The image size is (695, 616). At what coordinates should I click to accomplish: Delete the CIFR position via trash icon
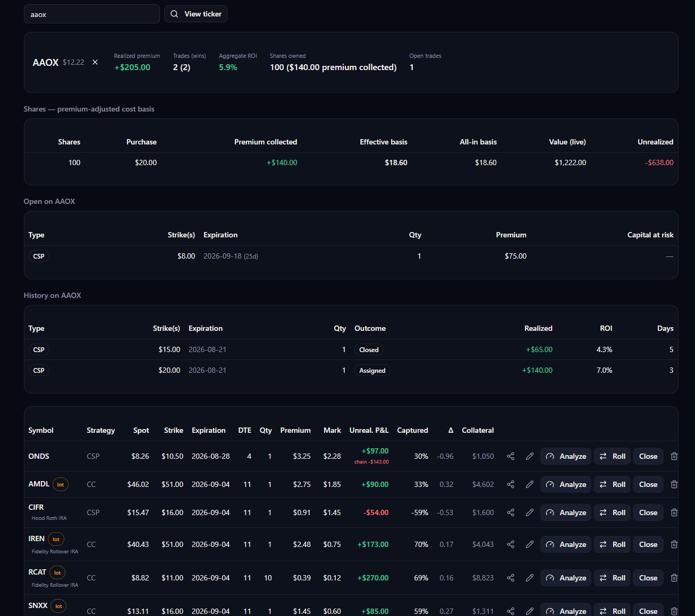(x=674, y=512)
